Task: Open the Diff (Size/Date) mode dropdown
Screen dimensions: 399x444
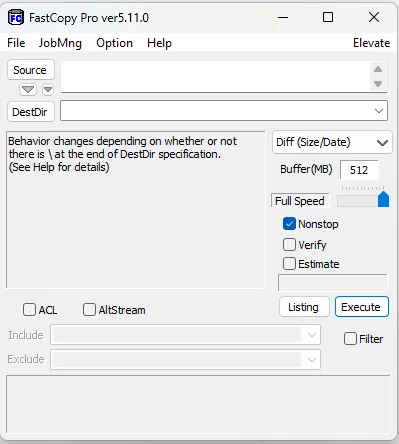Action: [332, 142]
